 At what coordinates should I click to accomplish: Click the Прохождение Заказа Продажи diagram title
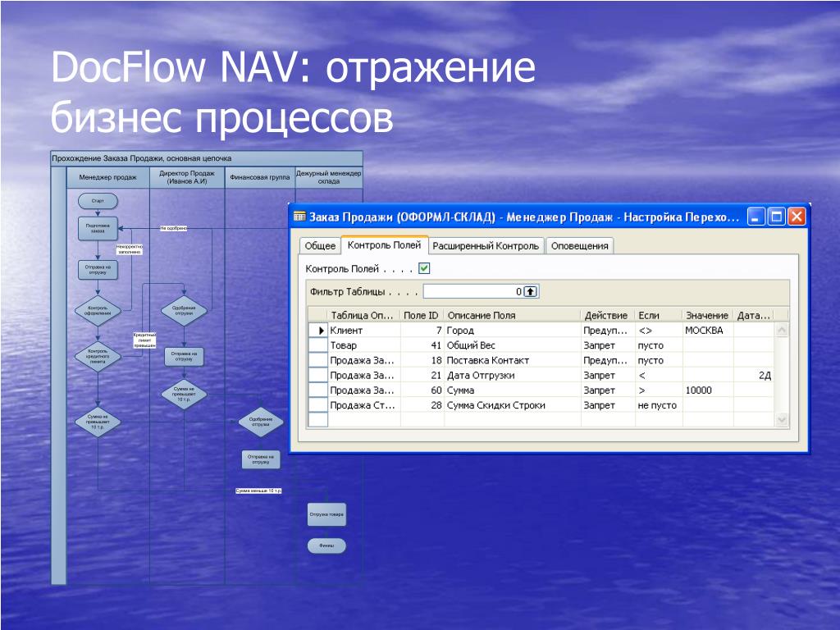pyautogui.click(x=141, y=158)
